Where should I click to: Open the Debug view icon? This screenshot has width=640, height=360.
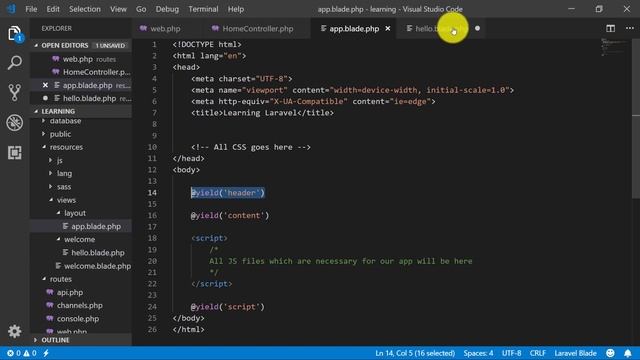click(x=15, y=122)
